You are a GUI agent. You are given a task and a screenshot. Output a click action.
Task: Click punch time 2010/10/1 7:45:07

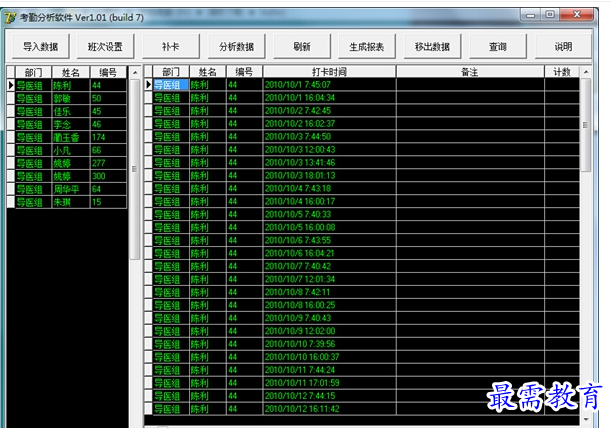[x=298, y=85]
